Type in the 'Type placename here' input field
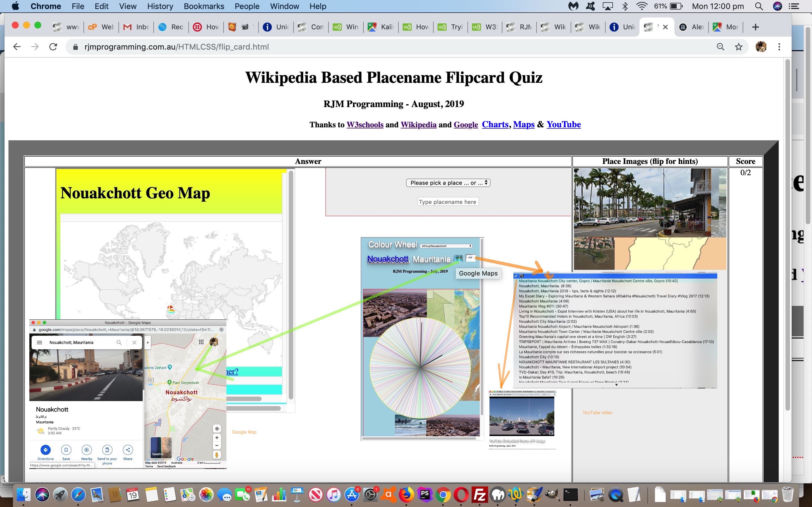Screen dimensions: 812x507 [x=448, y=201]
